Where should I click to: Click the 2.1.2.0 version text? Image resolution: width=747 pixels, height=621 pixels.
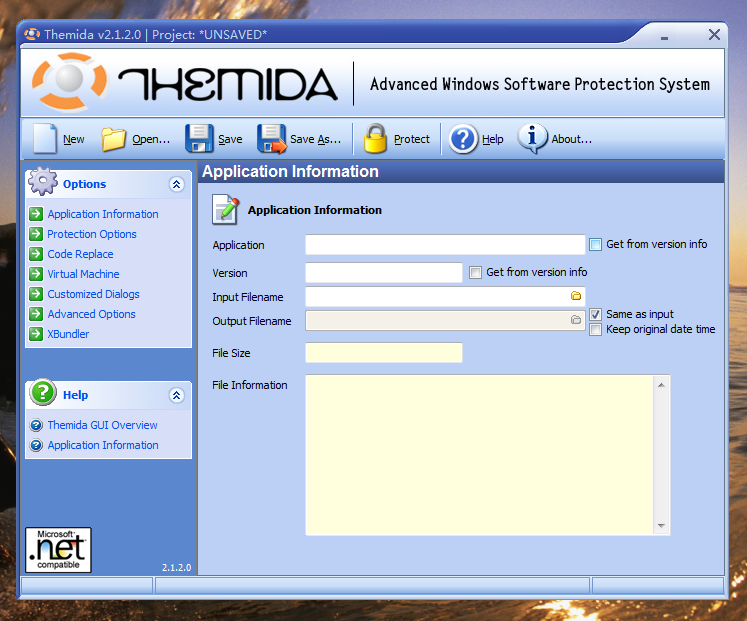click(176, 568)
